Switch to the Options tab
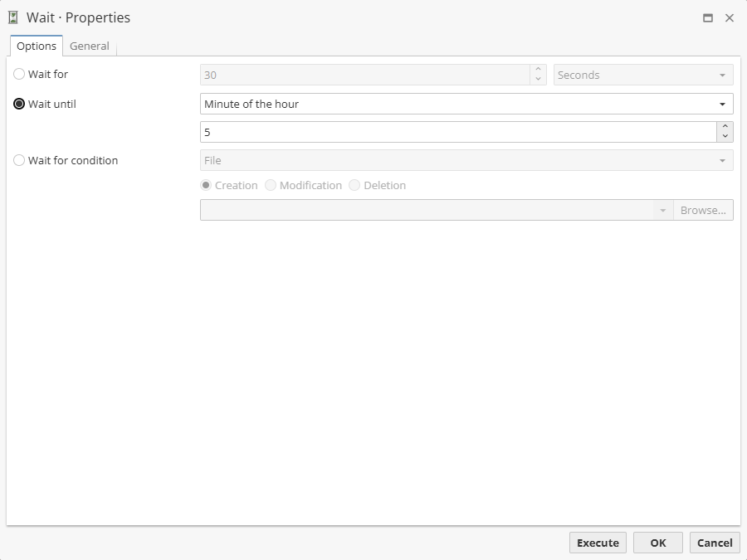747x560 pixels. coord(37,46)
